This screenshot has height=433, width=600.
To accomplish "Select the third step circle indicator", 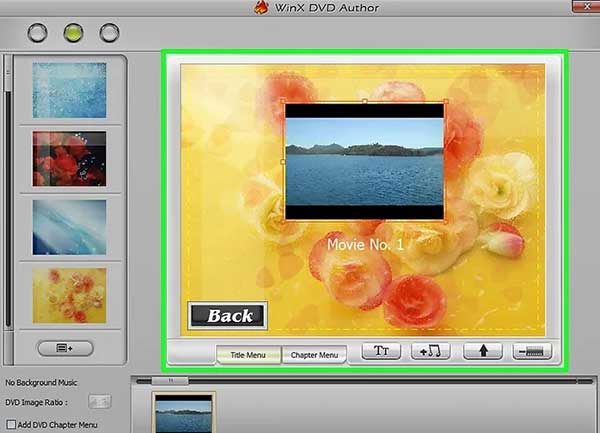I will (x=109, y=33).
